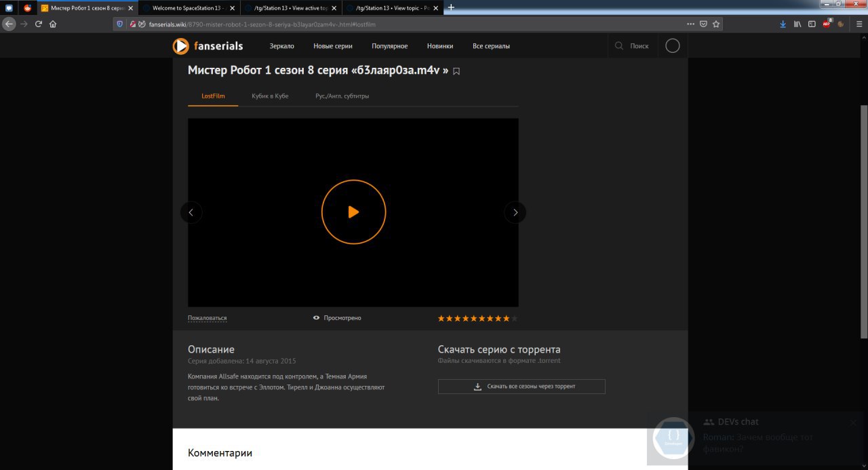Open Новые серии in the nav

point(333,46)
